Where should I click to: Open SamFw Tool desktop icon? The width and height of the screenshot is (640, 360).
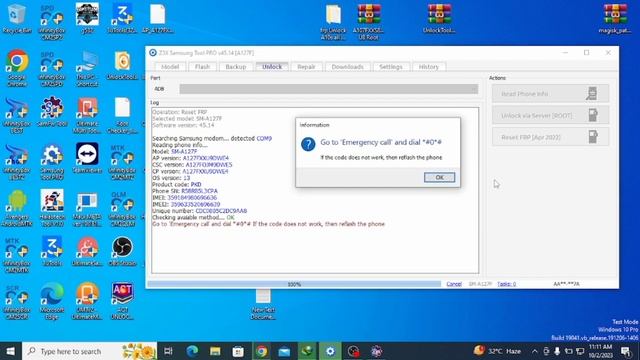(x=52, y=112)
